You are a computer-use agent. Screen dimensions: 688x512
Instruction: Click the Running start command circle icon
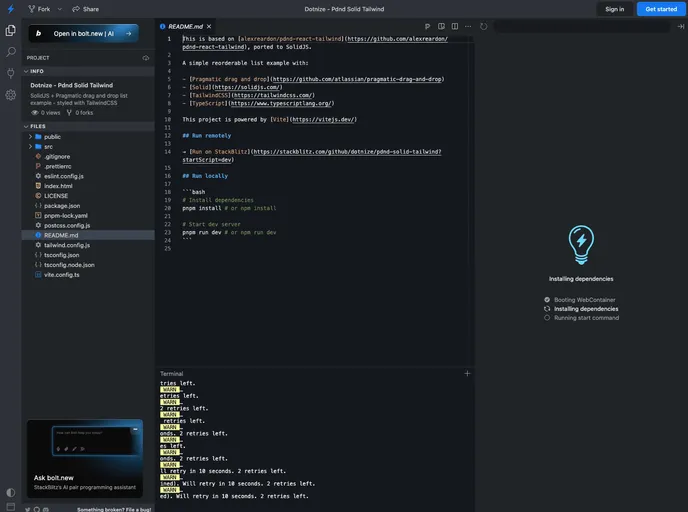coord(547,318)
